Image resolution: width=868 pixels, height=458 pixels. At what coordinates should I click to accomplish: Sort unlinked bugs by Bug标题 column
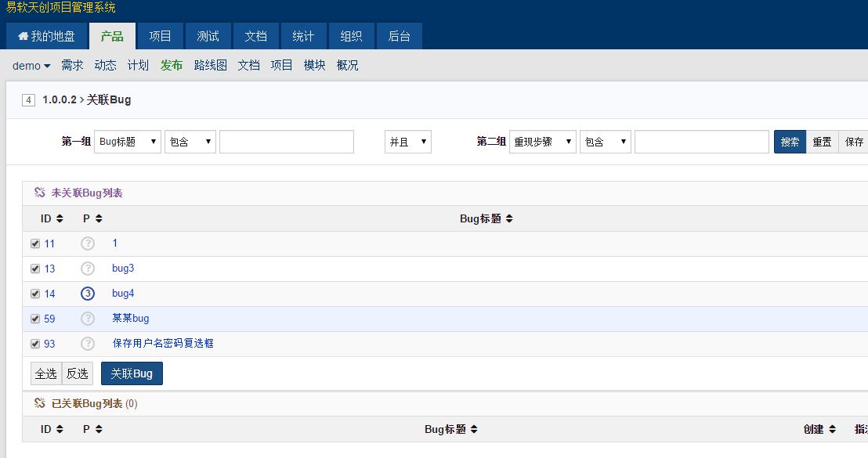click(x=486, y=218)
